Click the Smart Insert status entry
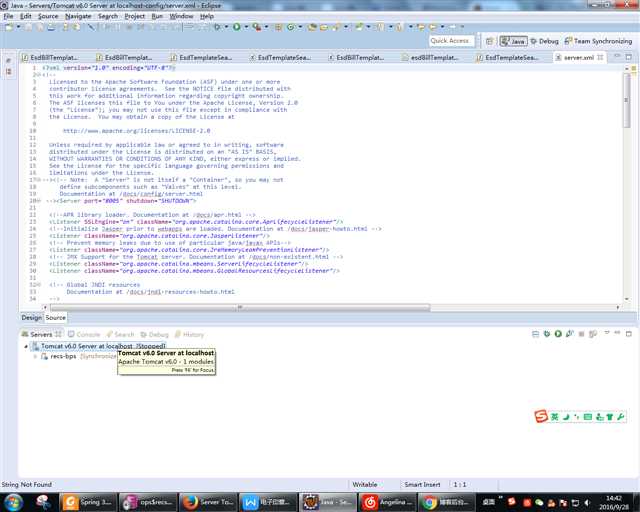The width and height of the screenshot is (640, 512). click(422, 485)
